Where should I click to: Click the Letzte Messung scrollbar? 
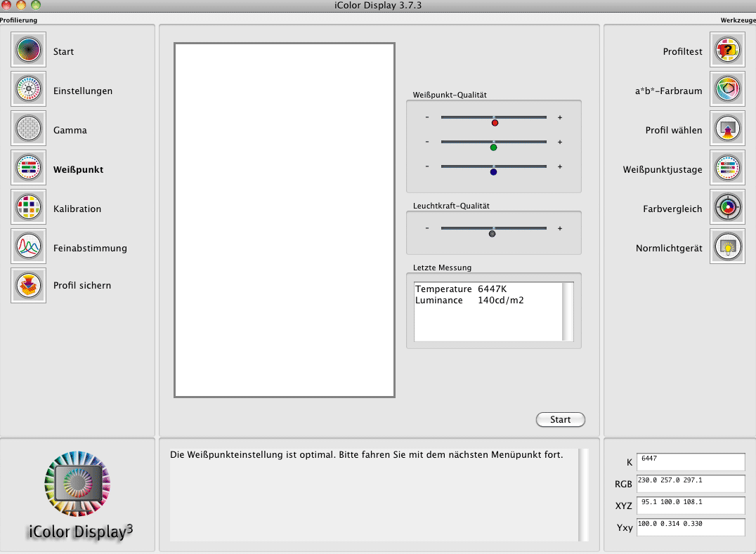568,312
